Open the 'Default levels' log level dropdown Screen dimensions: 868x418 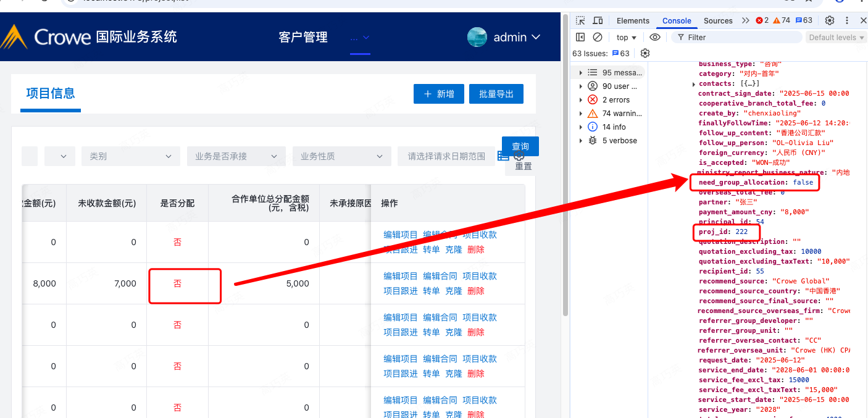pyautogui.click(x=836, y=37)
